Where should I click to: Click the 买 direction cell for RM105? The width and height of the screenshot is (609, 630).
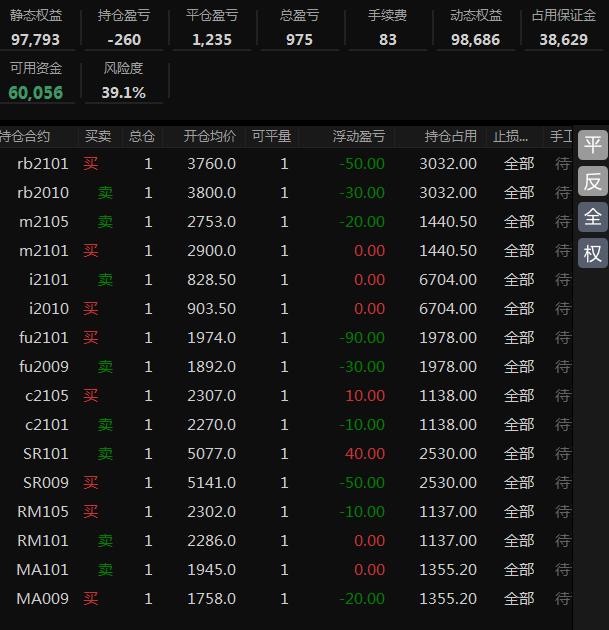click(91, 511)
